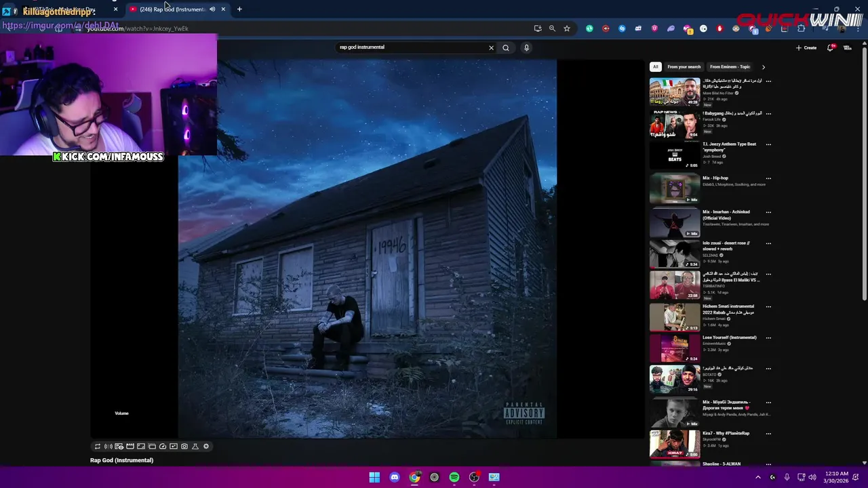Image resolution: width=868 pixels, height=488 pixels.
Task: Expand the system tray hidden icons chevron
Action: pyautogui.click(x=758, y=477)
